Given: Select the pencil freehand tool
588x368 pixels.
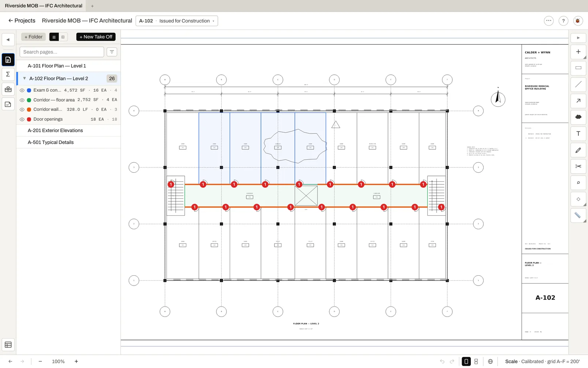Looking at the screenshot, I should (x=578, y=150).
